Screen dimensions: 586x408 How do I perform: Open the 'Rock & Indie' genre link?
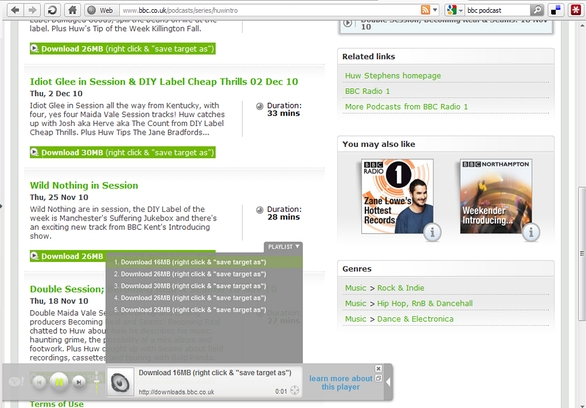tap(401, 288)
